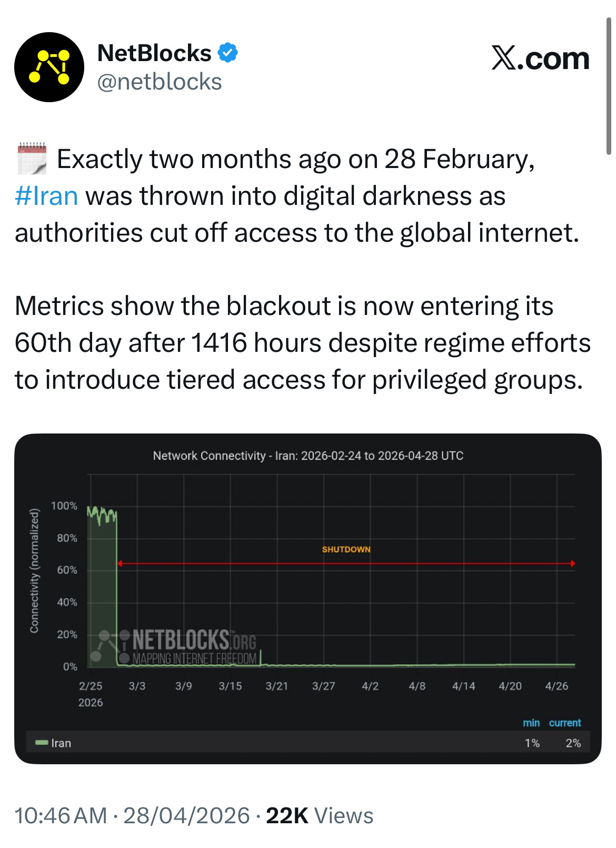Click the chart title text
Screen dimensions: 616x848
click(x=308, y=456)
